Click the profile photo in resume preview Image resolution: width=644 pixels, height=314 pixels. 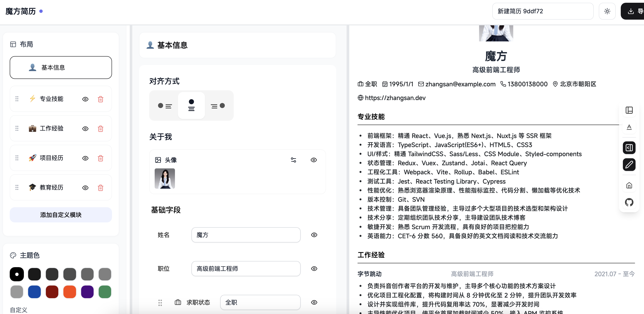(496, 33)
